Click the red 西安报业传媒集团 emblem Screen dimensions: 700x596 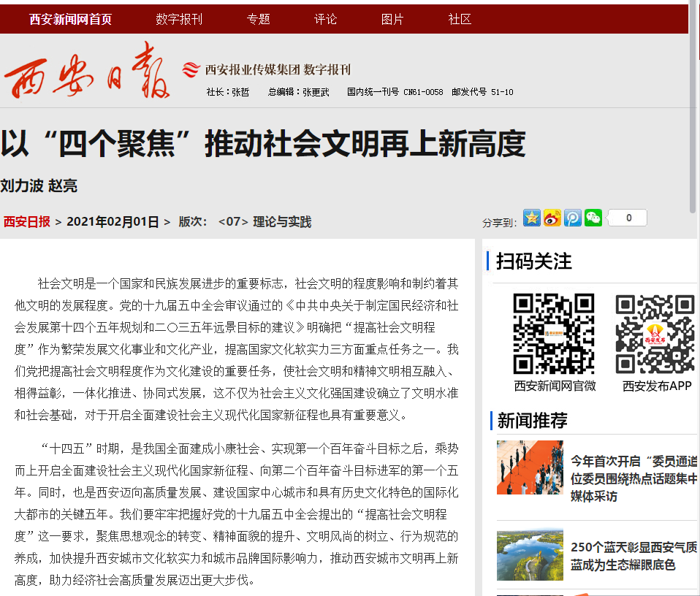(x=191, y=69)
